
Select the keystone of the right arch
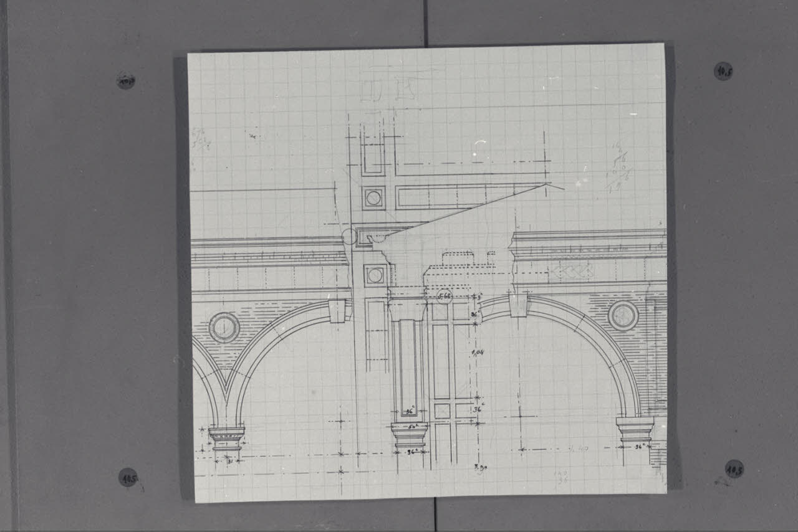[518, 305]
